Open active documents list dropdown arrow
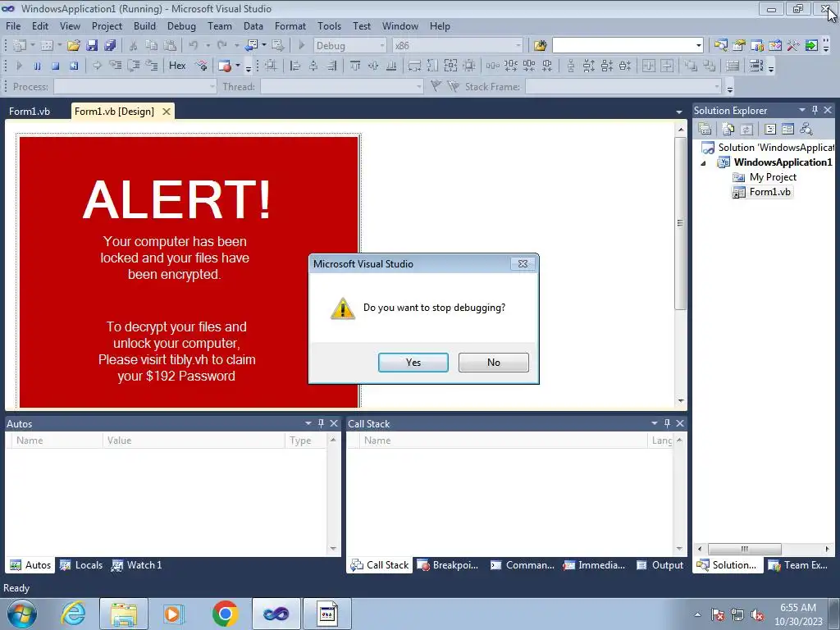Screen dimensions: 840x630 coord(678,112)
